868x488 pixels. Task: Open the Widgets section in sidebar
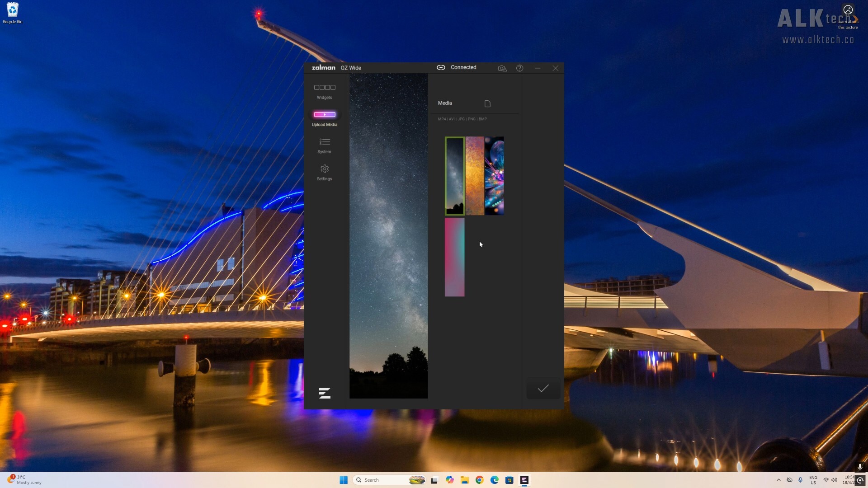[324, 91]
